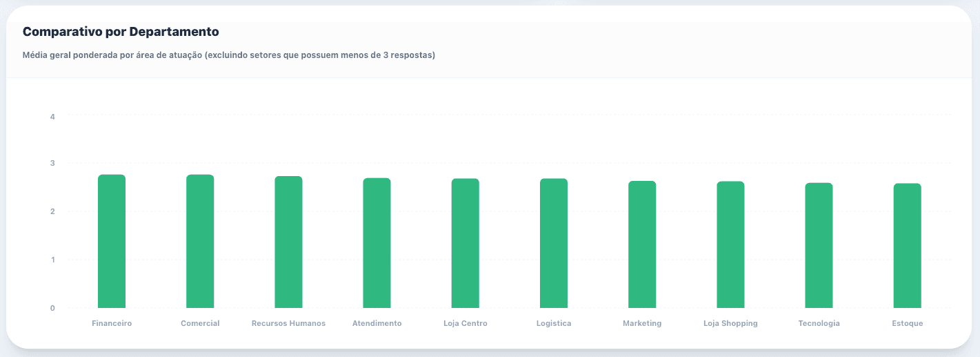Select the Logistica bar

click(x=554, y=243)
